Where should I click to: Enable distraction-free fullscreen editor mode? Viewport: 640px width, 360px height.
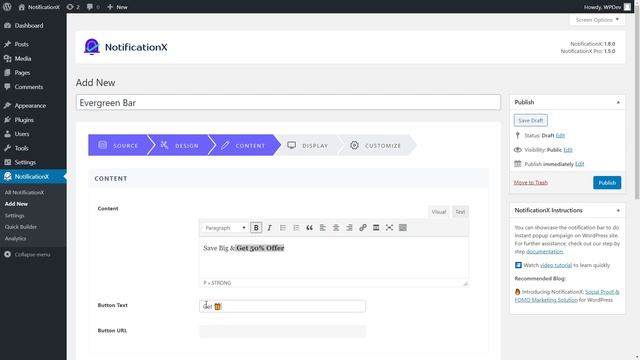[389, 228]
